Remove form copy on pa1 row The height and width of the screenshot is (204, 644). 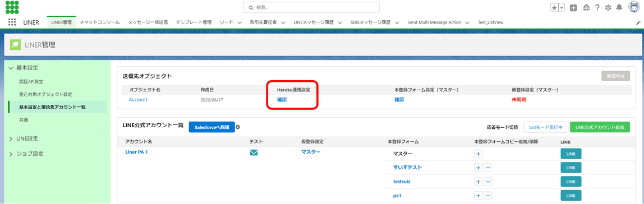click(x=487, y=196)
